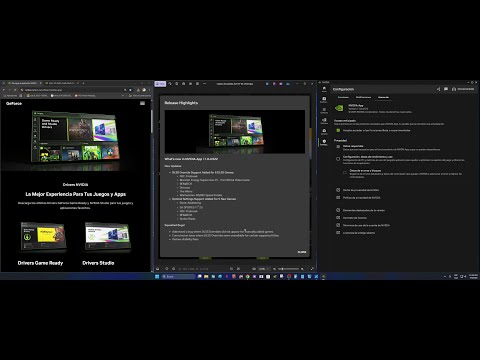
Task: Open the zoom percentage dropdown in image viewer
Action: [263, 269]
